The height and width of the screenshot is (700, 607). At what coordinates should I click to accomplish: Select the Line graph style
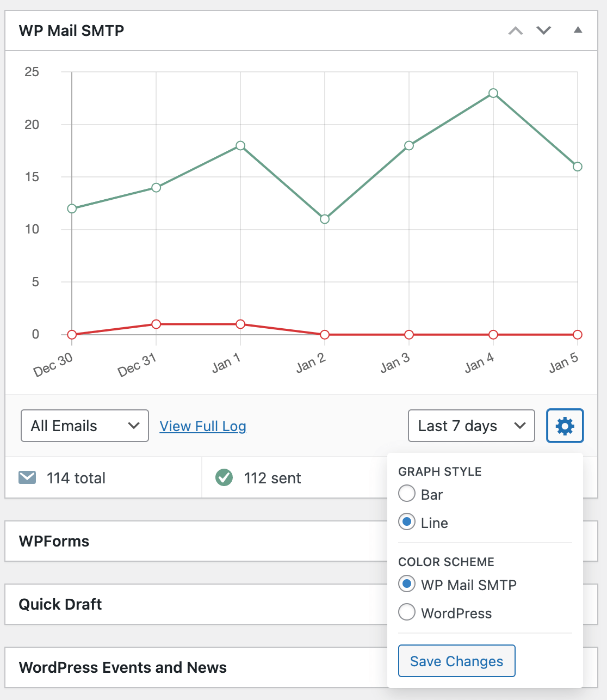click(407, 522)
